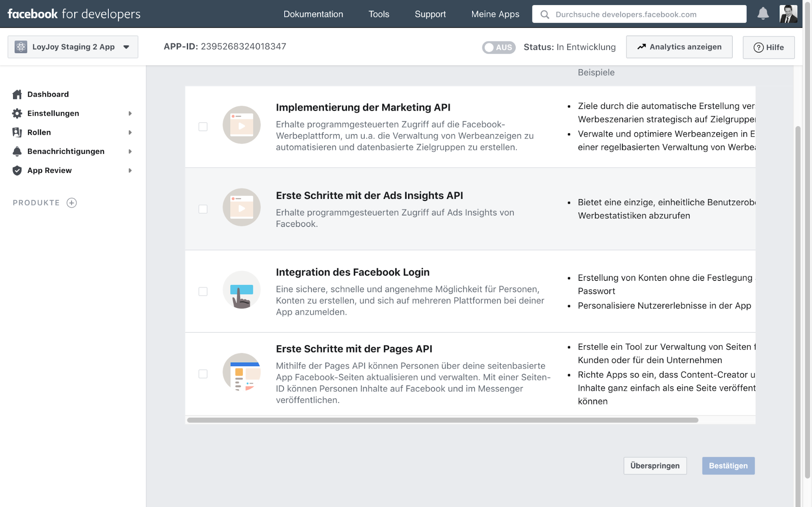
Task: Open the user profile avatar
Action: (x=788, y=14)
